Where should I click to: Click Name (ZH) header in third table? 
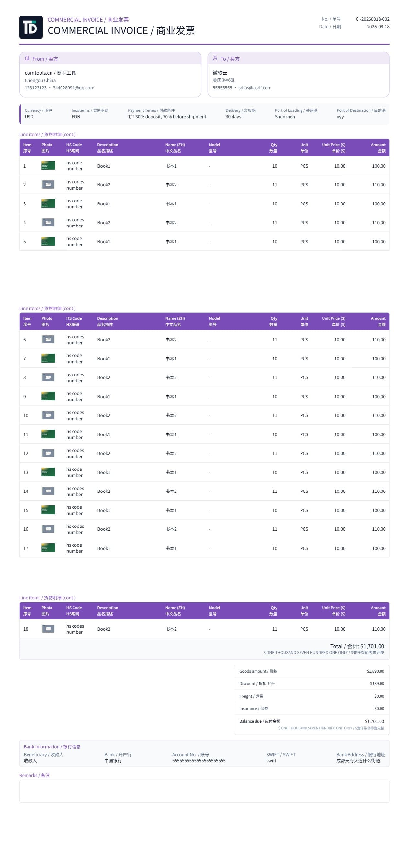(x=175, y=611)
